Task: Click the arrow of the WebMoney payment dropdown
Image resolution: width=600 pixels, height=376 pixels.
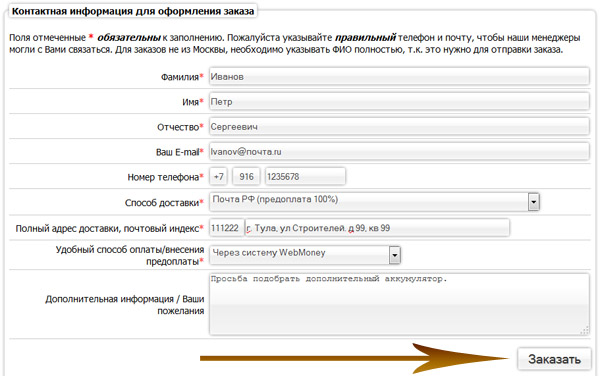Action: point(395,255)
